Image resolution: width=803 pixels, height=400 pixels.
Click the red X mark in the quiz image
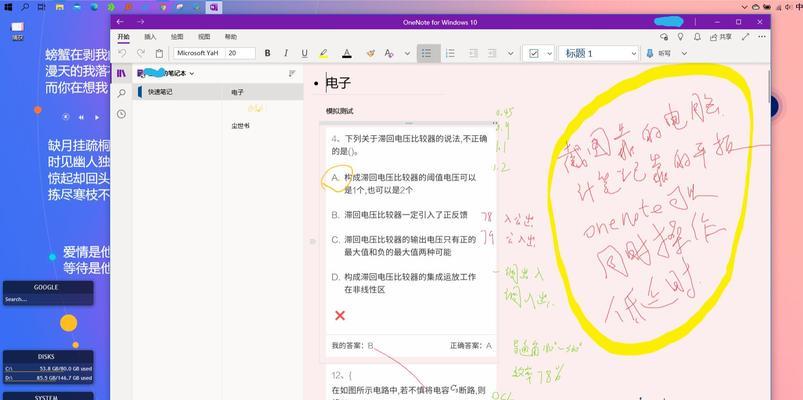[x=340, y=315]
